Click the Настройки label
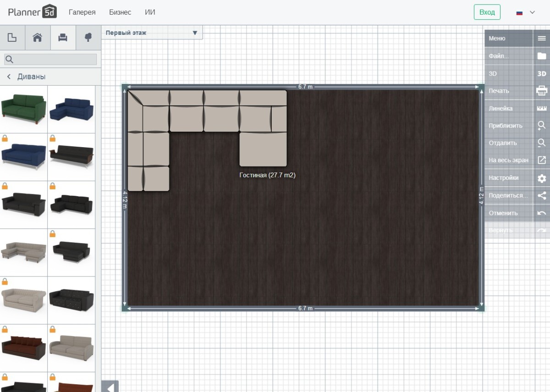550x392 pixels. pyautogui.click(x=504, y=178)
